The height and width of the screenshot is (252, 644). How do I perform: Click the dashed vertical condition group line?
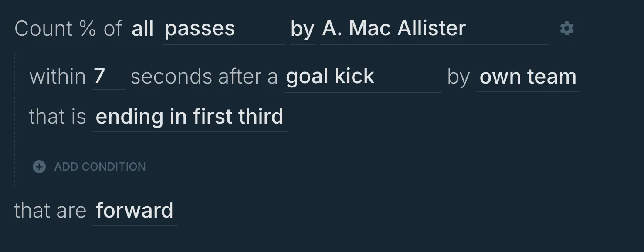click(x=15, y=119)
